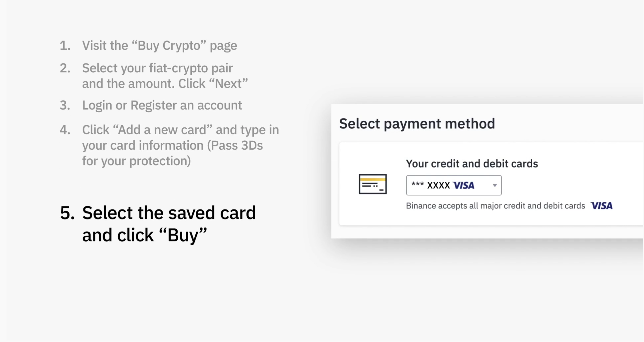Click the "for your protection)" line
Viewport: 644px width, 342px height.
coord(137,161)
